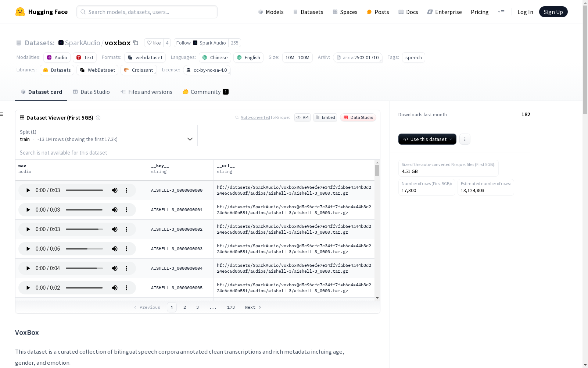This screenshot has height=368, width=588.
Task: Switch to the Data Studio tab
Action: coord(91,92)
